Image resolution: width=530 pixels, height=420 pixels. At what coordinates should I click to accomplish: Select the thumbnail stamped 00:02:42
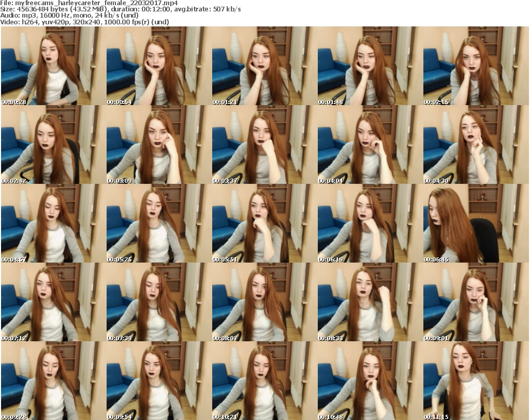coord(53,144)
